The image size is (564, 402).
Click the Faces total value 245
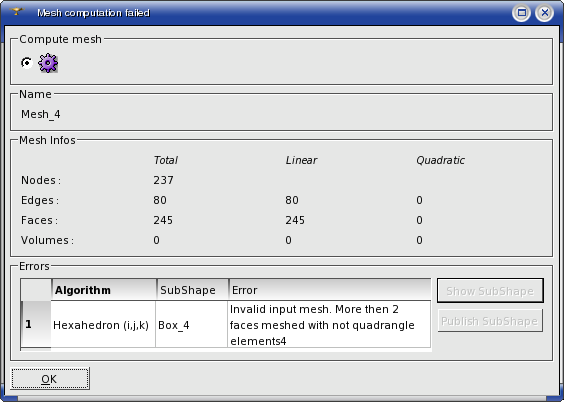[163, 220]
